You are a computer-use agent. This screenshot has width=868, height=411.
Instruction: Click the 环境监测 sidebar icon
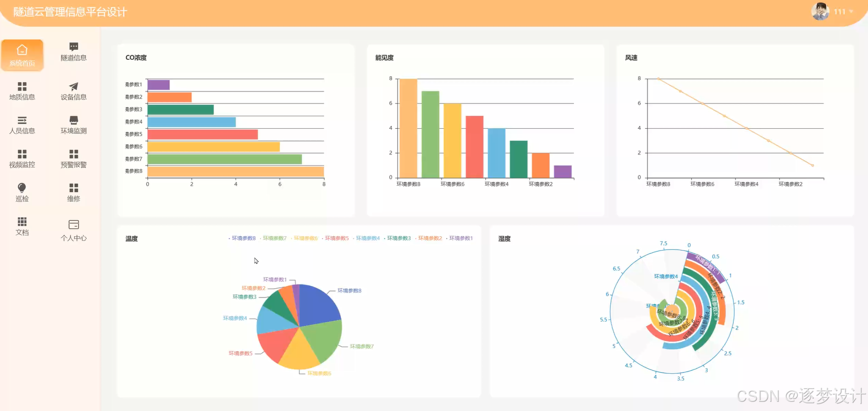[74, 120]
